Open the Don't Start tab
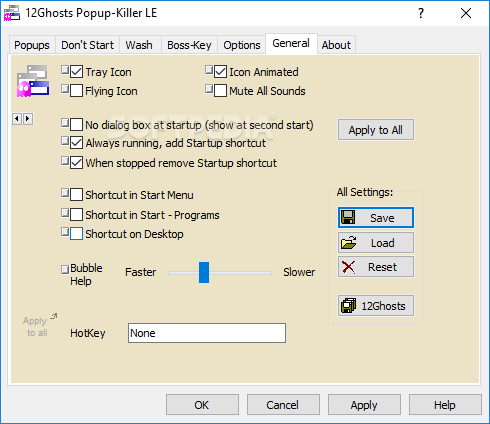Viewport: 490px width, 424px height. point(87,45)
